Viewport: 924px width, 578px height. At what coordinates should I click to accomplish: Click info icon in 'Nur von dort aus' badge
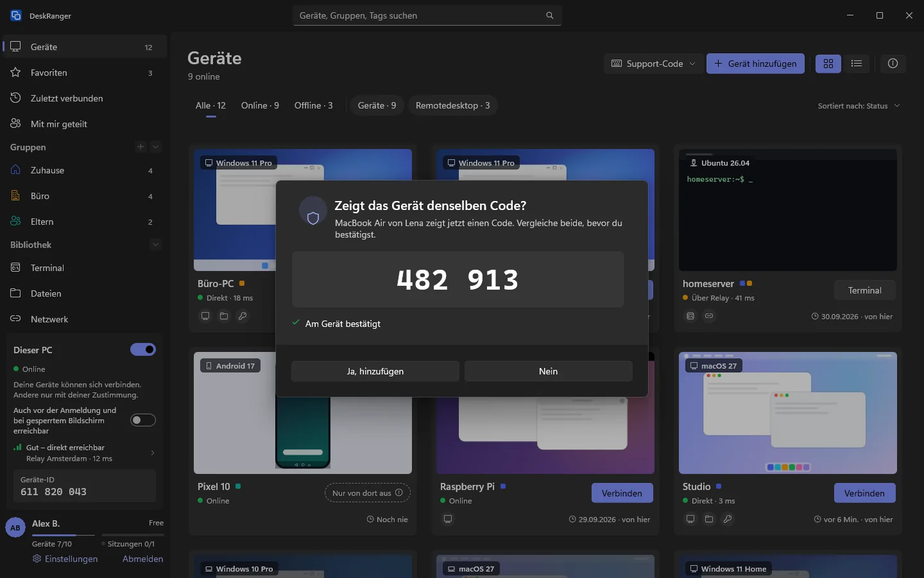pos(399,493)
